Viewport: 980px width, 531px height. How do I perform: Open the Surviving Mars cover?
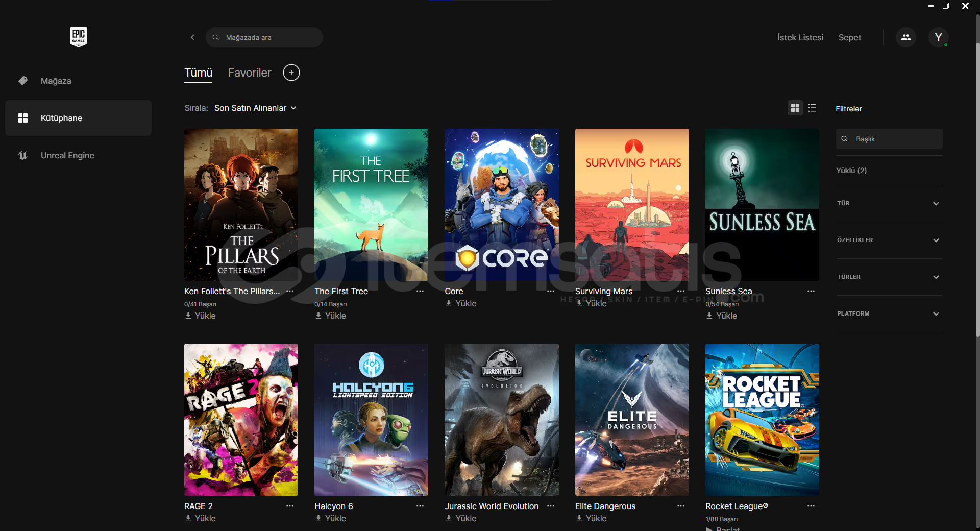coord(632,205)
